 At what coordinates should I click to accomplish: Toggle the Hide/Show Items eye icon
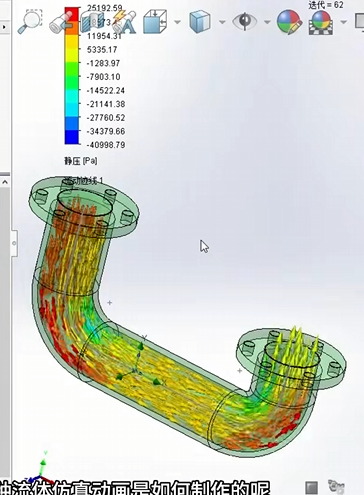pyautogui.click(x=245, y=21)
